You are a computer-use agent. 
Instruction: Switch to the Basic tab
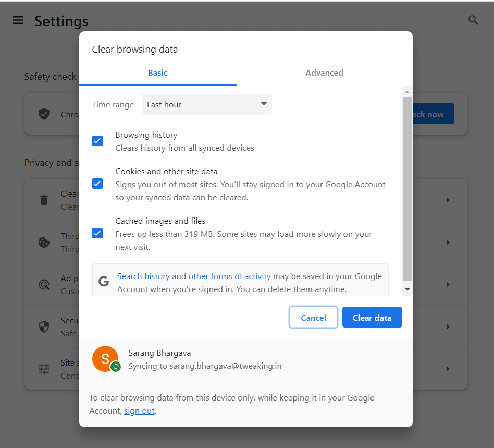(x=157, y=73)
